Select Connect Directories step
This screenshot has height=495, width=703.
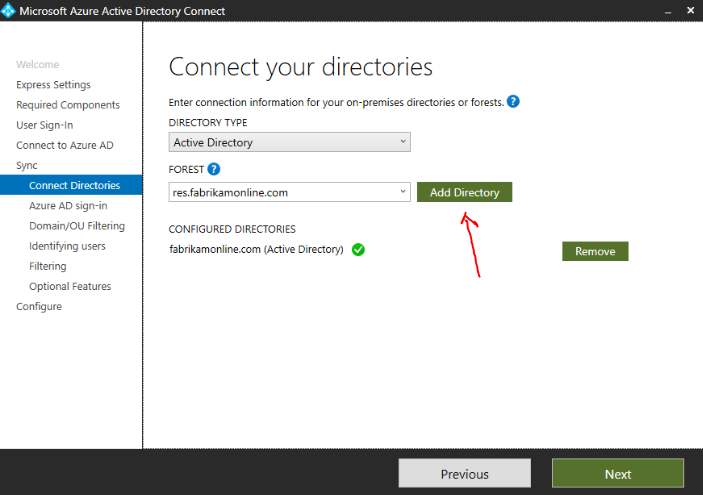pyautogui.click(x=71, y=185)
